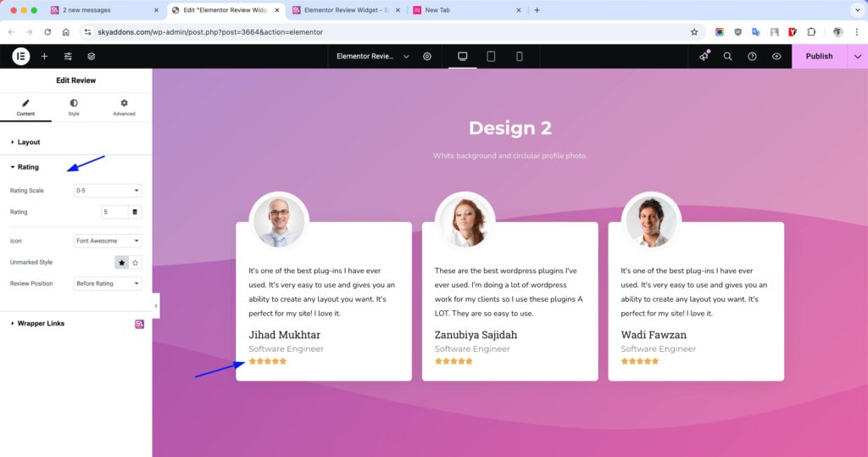Click the shield extension icon
This screenshot has width=868, height=457.
738,32
